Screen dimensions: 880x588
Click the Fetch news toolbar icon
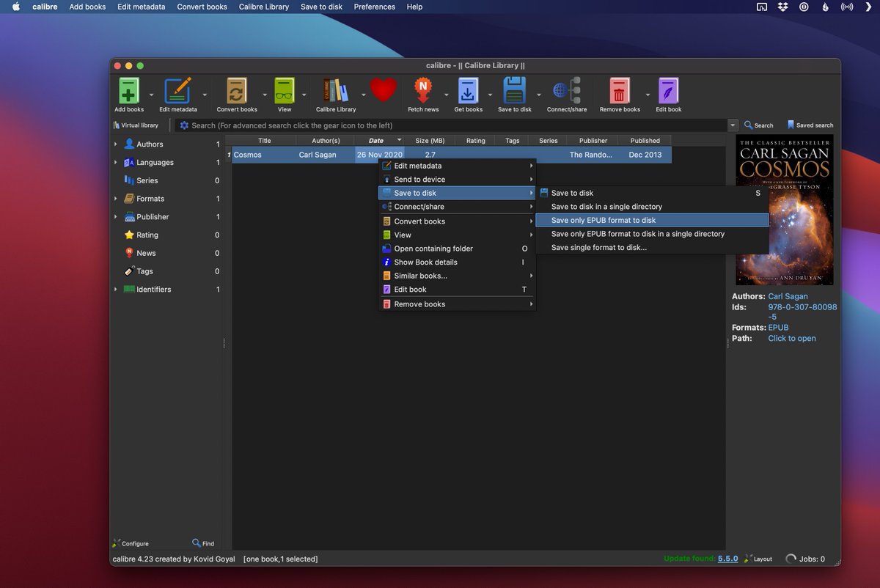click(x=423, y=91)
